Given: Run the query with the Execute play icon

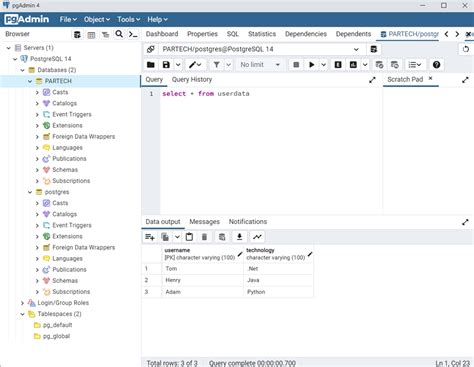Looking at the screenshot, I should point(312,65).
